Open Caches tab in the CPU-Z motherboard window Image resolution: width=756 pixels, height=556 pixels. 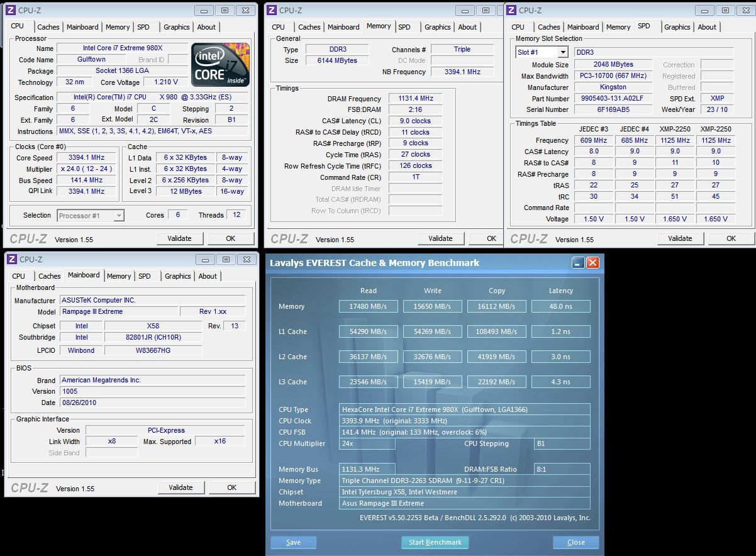50,276
